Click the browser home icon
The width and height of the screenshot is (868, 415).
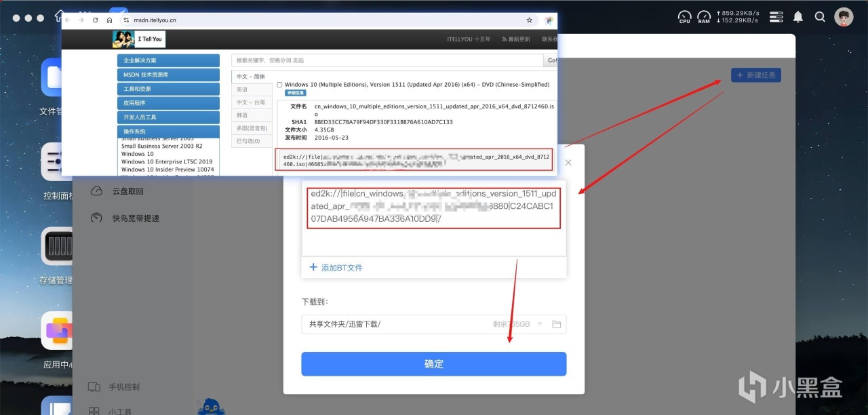(109, 20)
